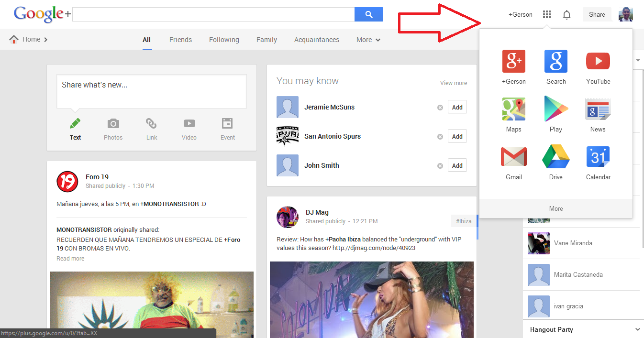
Task: Open the notifications bell
Action: pos(566,15)
